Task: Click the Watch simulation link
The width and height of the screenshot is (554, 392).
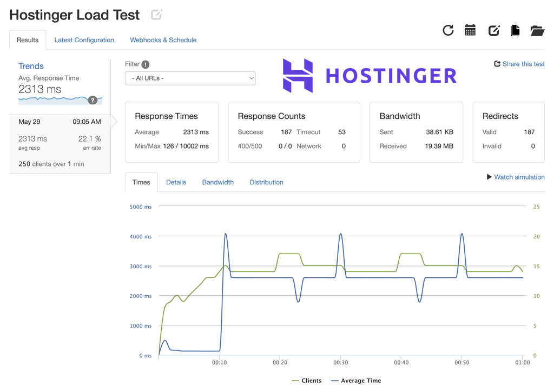Action: pyautogui.click(x=519, y=177)
